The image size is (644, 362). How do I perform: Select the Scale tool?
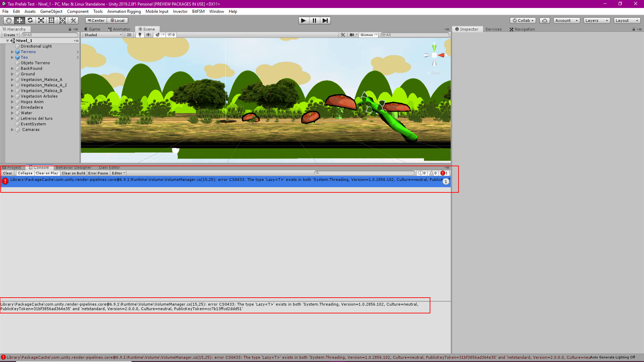click(x=41, y=20)
